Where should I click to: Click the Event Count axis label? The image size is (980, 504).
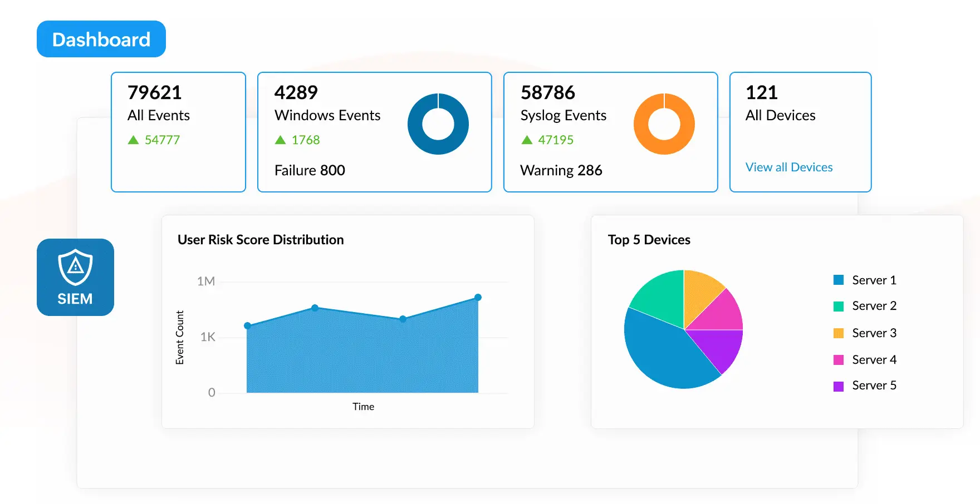[x=180, y=338]
